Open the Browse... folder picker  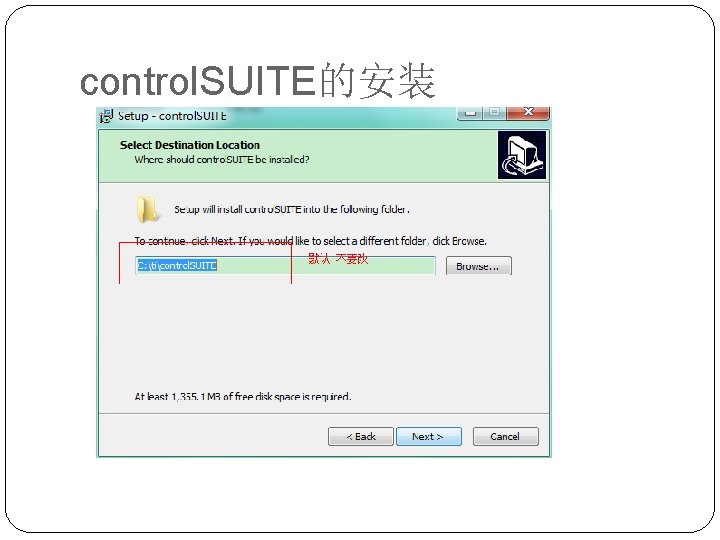(x=478, y=266)
